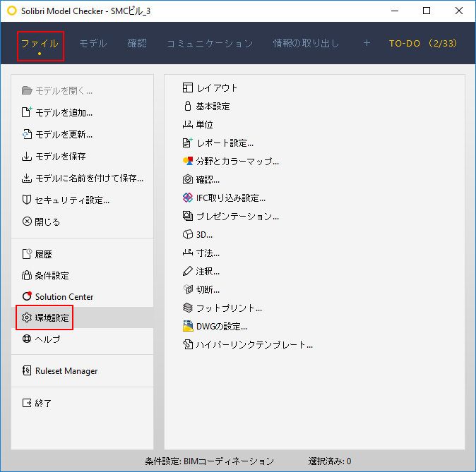Open the ファイル tab

tap(40, 43)
